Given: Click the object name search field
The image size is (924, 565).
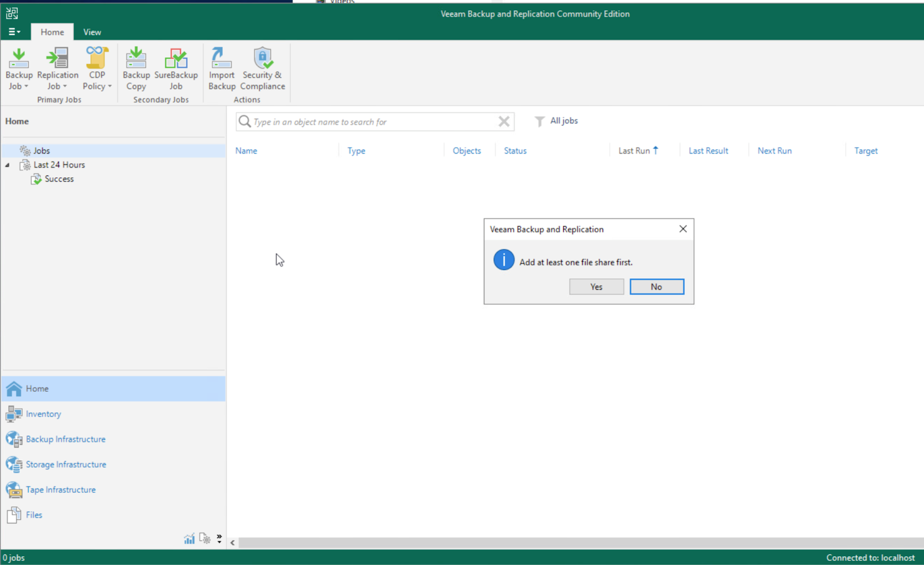Looking at the screenshot, I should [x=375, y=122].
